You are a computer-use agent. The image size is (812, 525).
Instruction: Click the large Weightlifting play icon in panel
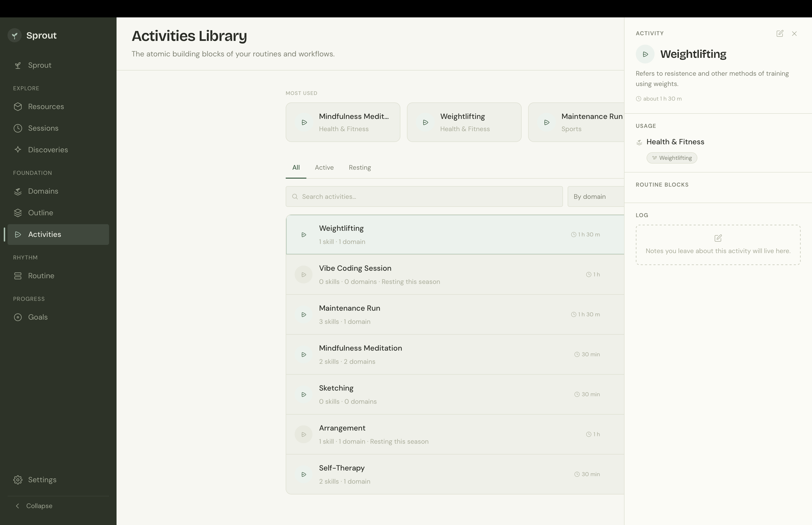coord(645,54)
